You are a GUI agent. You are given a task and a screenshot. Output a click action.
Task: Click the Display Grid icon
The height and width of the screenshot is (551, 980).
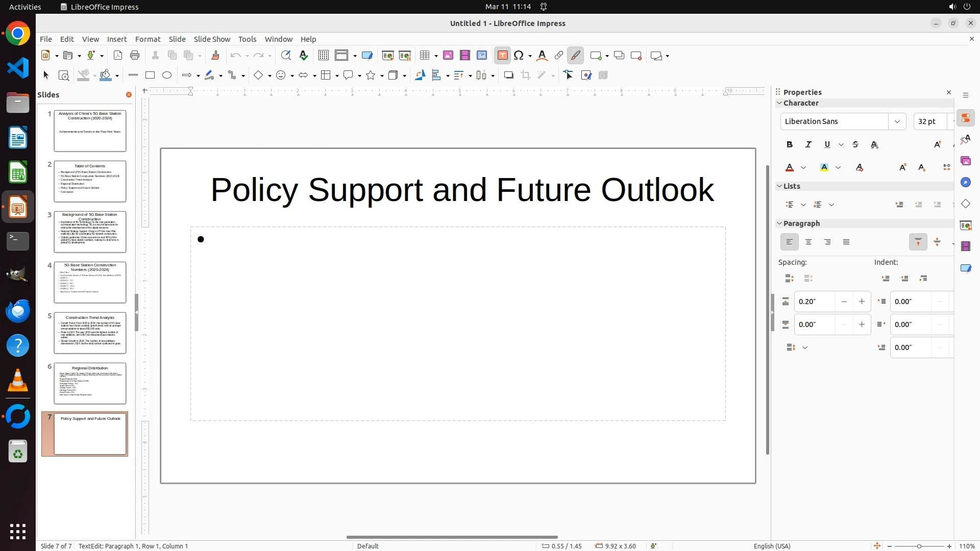323,56
